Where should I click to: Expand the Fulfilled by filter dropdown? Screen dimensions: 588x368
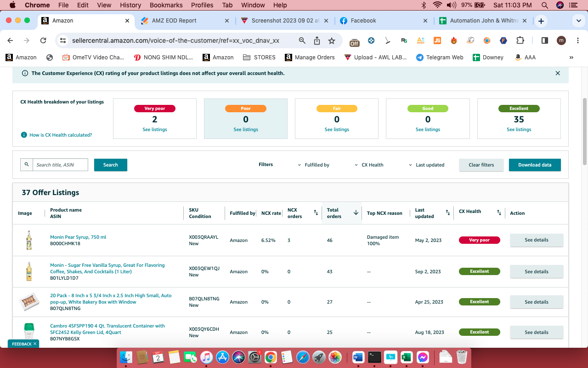point(314,165)
